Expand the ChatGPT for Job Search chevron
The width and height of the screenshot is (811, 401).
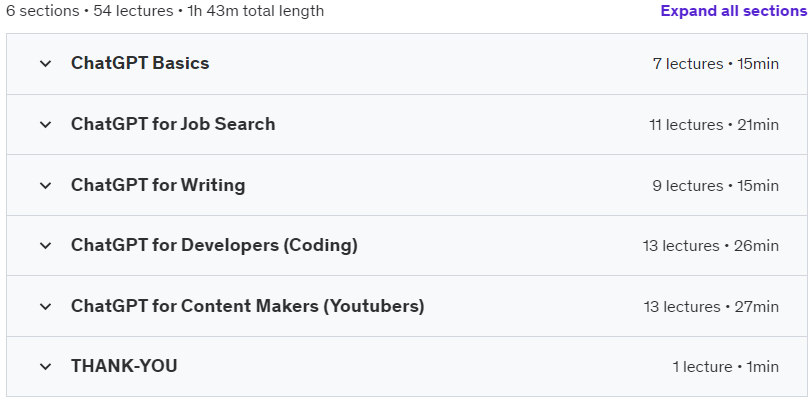click(x=46, y=125)
